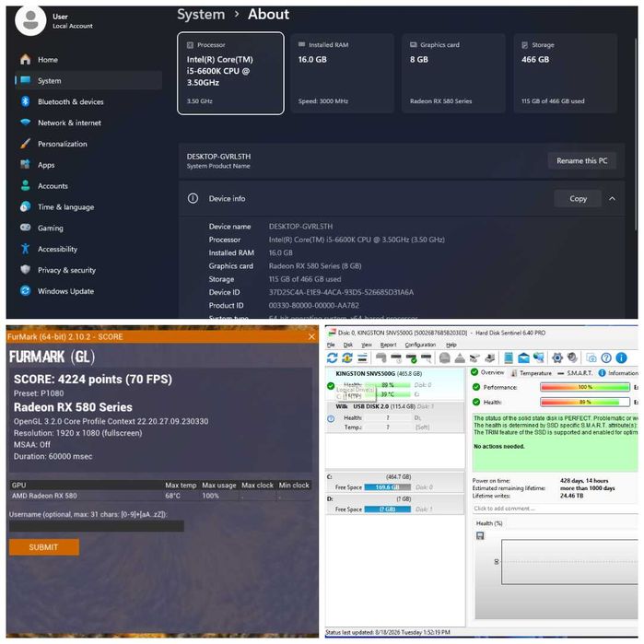
Task: Click the save floppy icon above Health graph
Action: pos(480,535)
